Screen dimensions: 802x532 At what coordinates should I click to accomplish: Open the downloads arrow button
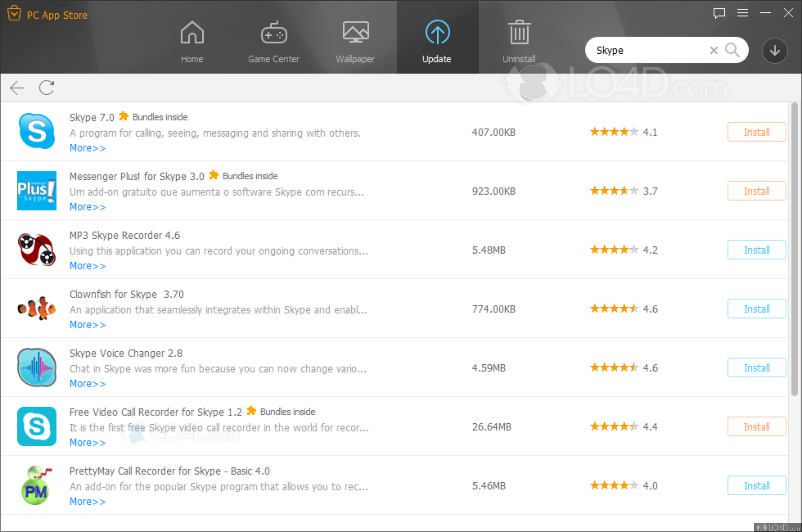click(775, 51)
